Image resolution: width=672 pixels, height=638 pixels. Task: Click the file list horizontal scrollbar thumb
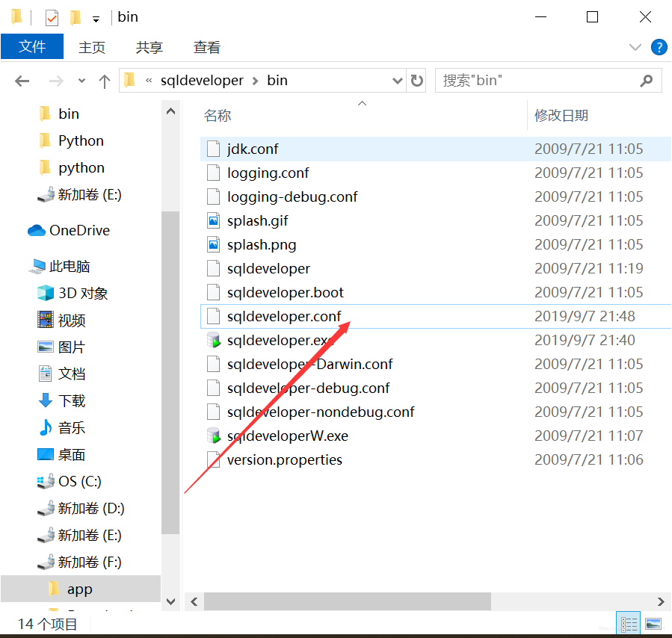(x=348, y=601)
